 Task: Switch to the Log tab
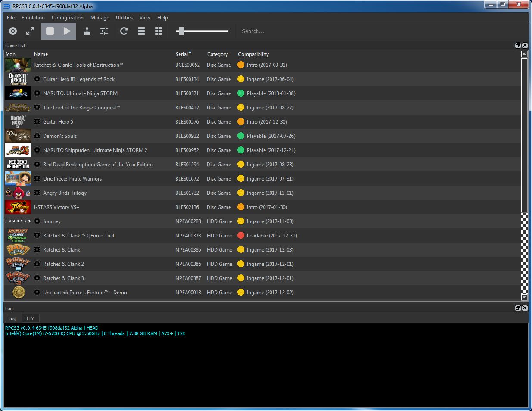pos(12,318)
